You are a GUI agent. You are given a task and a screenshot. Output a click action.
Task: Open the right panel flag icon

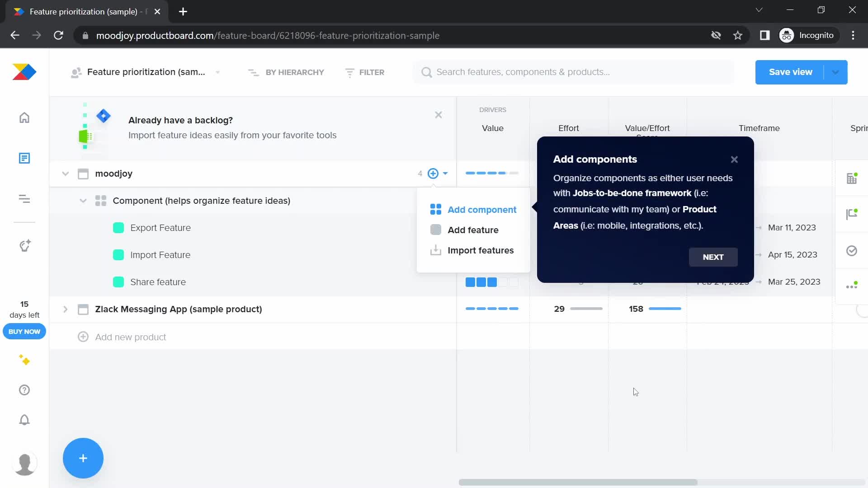coord(852,214)
